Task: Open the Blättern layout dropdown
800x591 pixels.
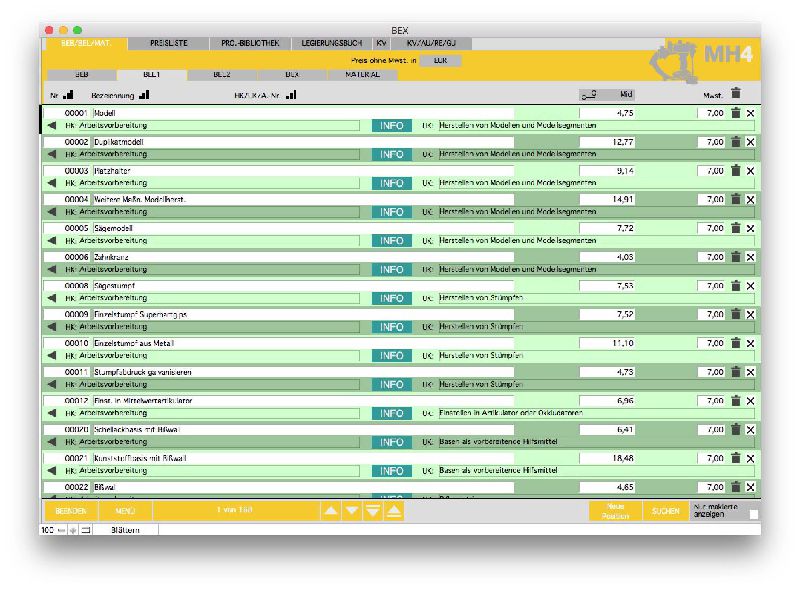Action: click(x=125, y=529)
